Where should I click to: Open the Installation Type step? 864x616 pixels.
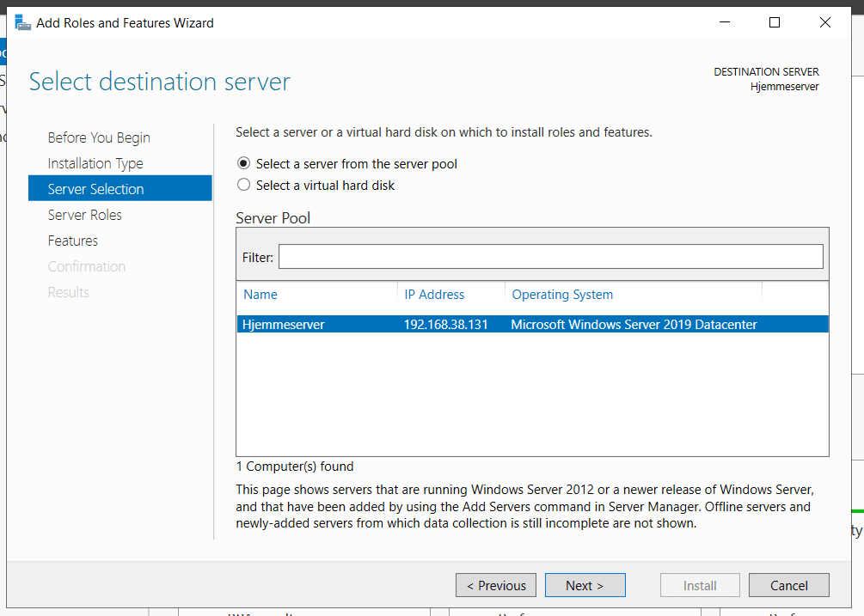tap(95, 163)
